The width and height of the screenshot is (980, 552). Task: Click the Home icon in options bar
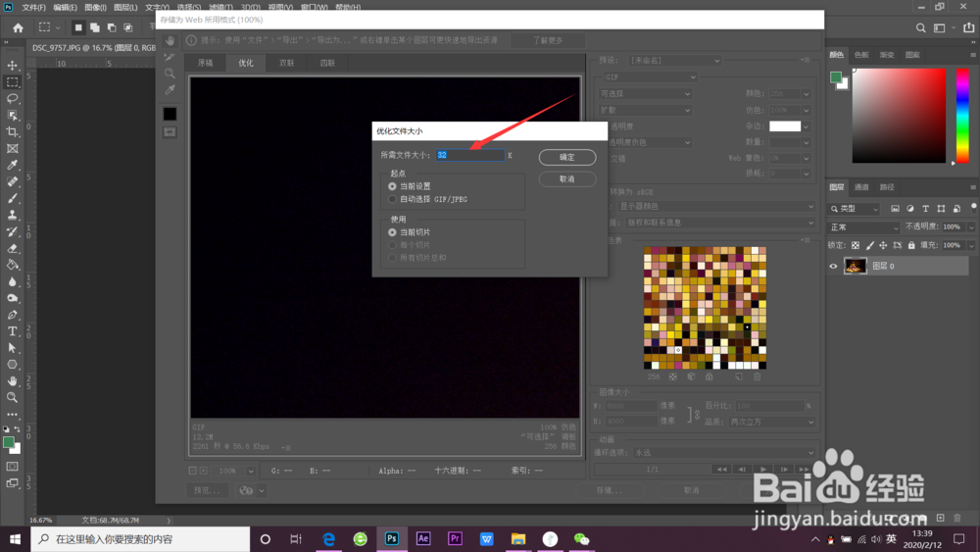click(x=18, y=27)
